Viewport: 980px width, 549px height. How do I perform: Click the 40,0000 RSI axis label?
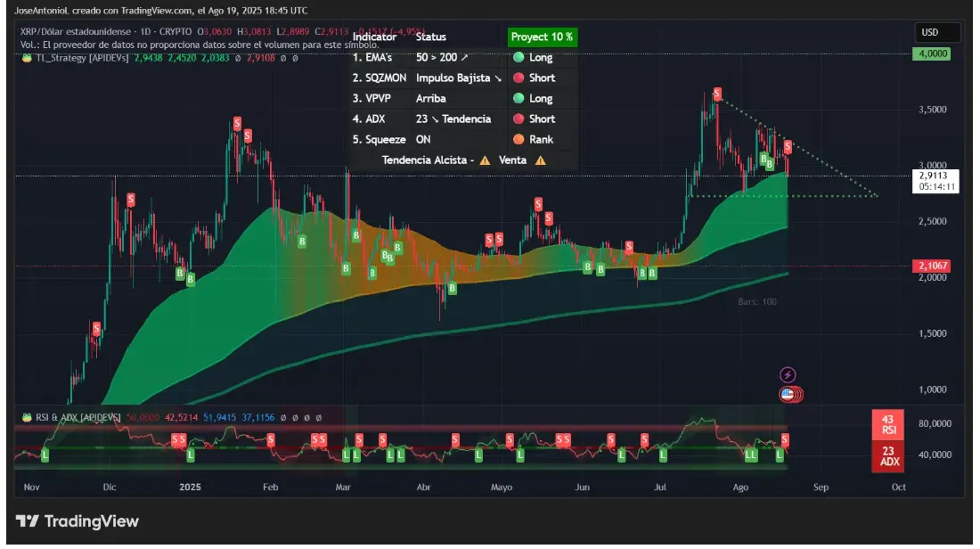click(x=935, y=455)
